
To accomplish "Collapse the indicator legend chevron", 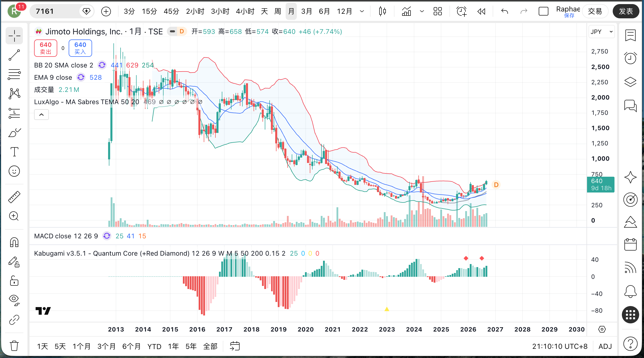I will tap(41, 115).
